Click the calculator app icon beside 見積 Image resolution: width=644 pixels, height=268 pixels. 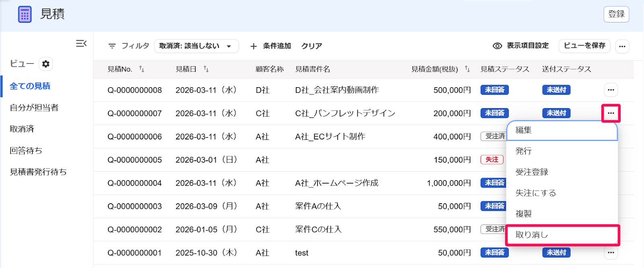[25, 14]
